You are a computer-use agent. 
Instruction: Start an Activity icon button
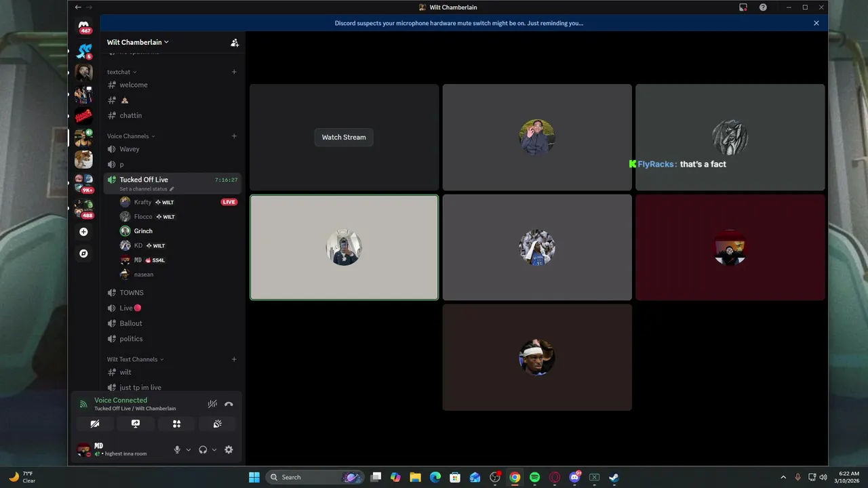point(176,424)
